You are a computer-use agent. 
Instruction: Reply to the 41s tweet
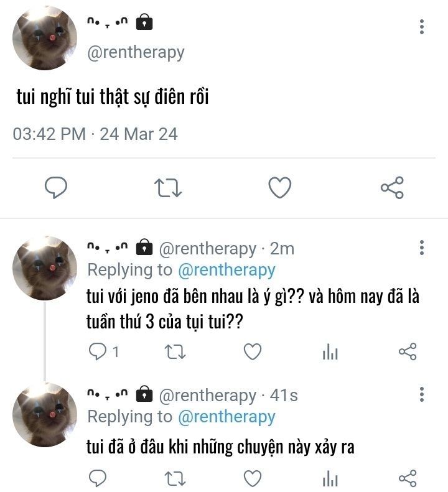(x=98, y=478)
